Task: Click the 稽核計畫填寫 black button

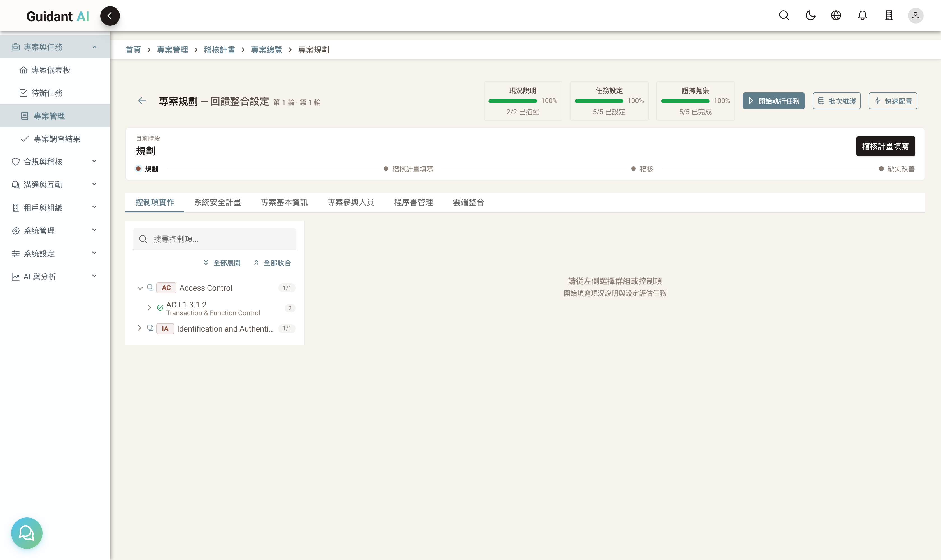Action: [x=886, y=146]
